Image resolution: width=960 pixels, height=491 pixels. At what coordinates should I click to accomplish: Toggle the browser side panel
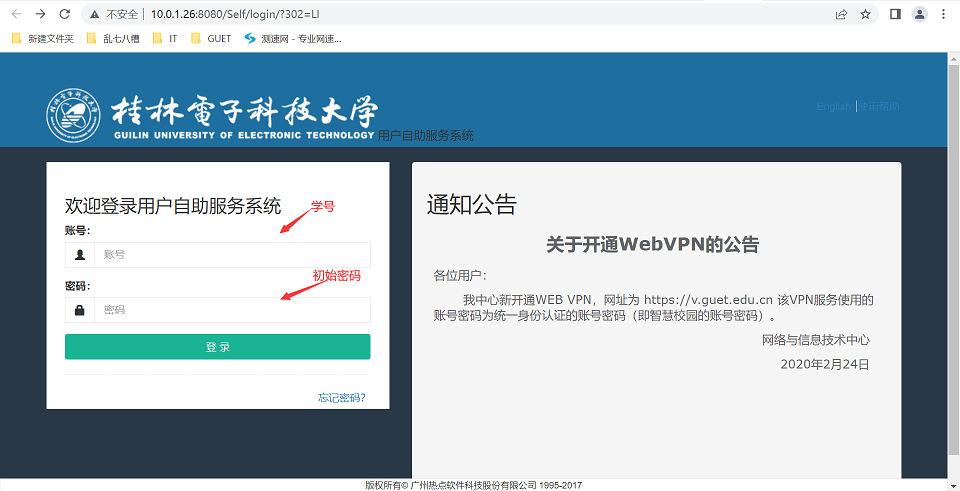(x=895, y=15)
